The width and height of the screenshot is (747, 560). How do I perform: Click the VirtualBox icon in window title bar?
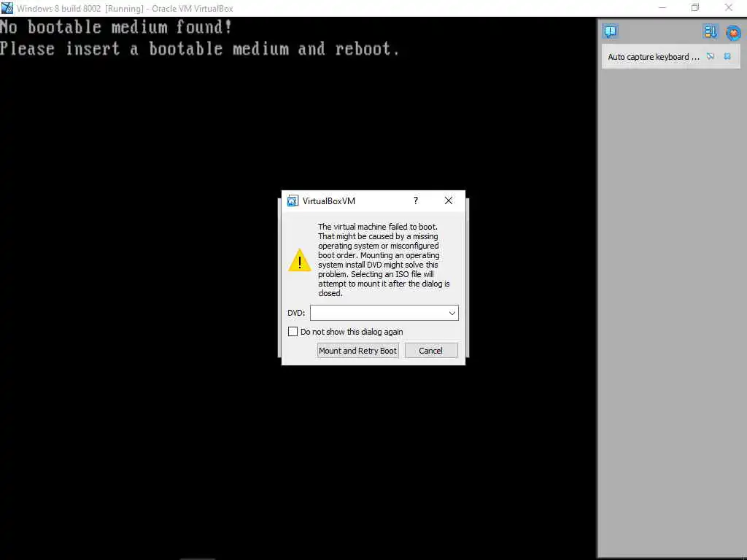(x=7, y=8)
